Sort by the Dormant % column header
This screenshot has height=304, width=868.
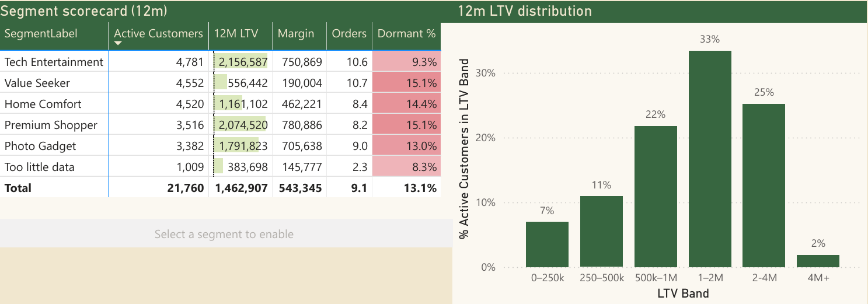coord(406,34)
